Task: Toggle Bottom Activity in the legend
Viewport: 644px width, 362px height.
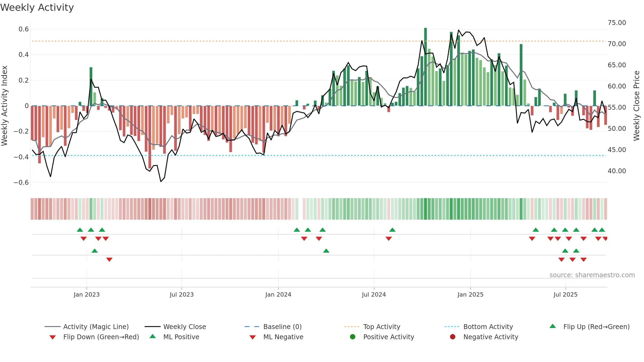Action: pyautogui.click(x=479, y=327)
